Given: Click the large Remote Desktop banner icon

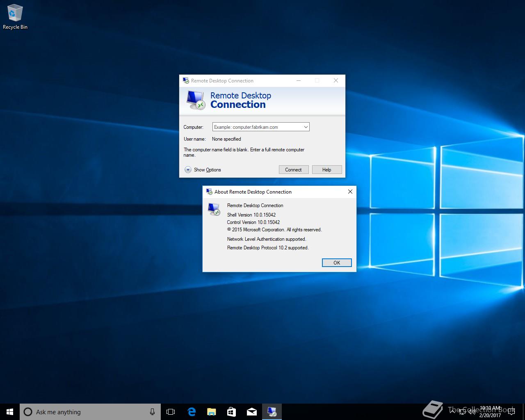Looking at the screenshot, I should (195, 100).
